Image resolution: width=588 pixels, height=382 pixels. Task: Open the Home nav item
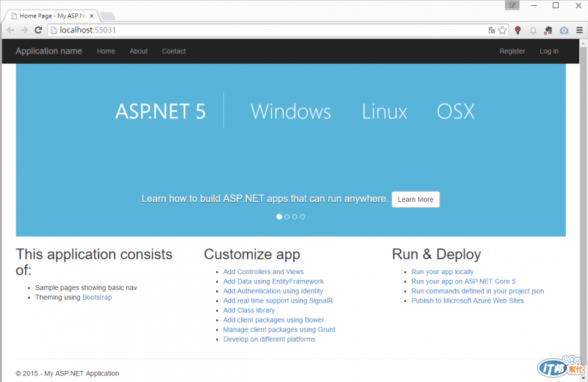106,51
